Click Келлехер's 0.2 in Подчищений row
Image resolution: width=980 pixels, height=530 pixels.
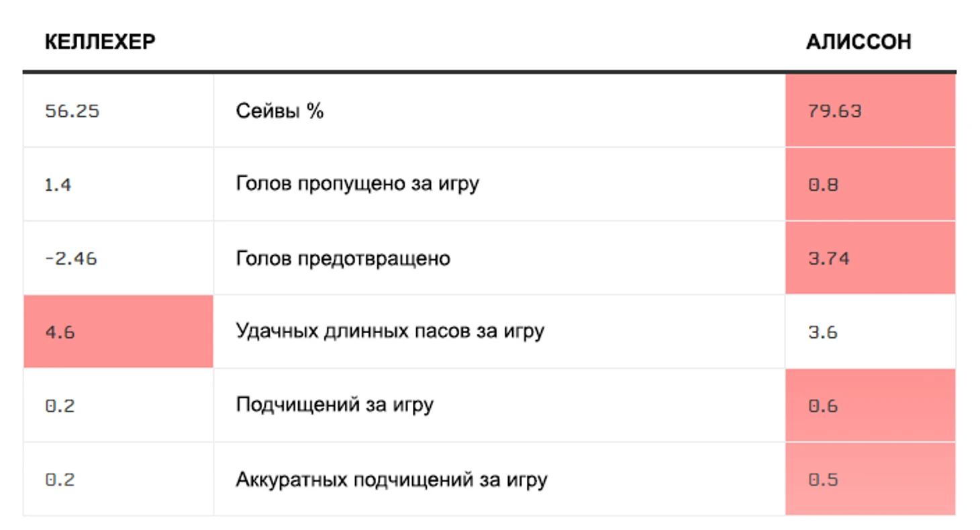tap(59, 406)
